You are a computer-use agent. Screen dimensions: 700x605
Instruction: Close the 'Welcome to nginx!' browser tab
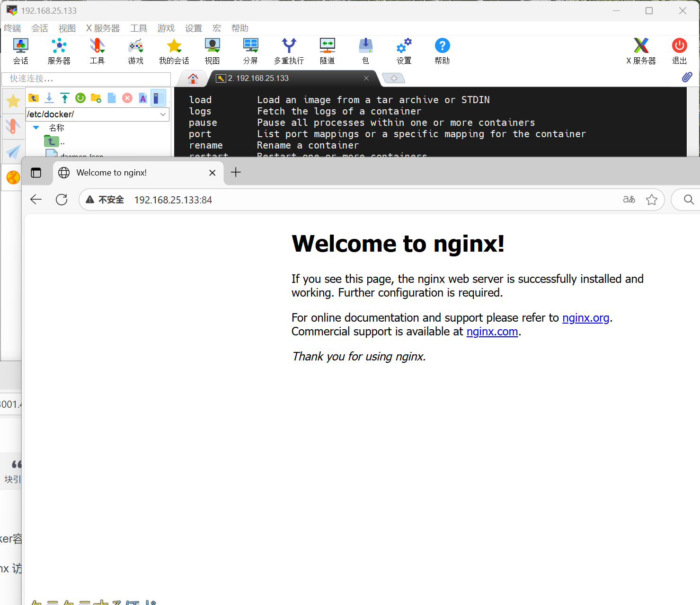[x=213, y=173]
